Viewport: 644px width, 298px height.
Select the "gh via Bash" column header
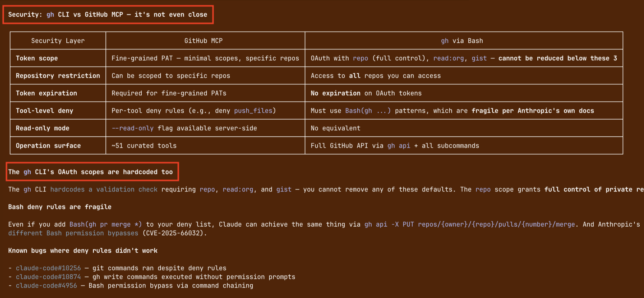tap(462, 41)
